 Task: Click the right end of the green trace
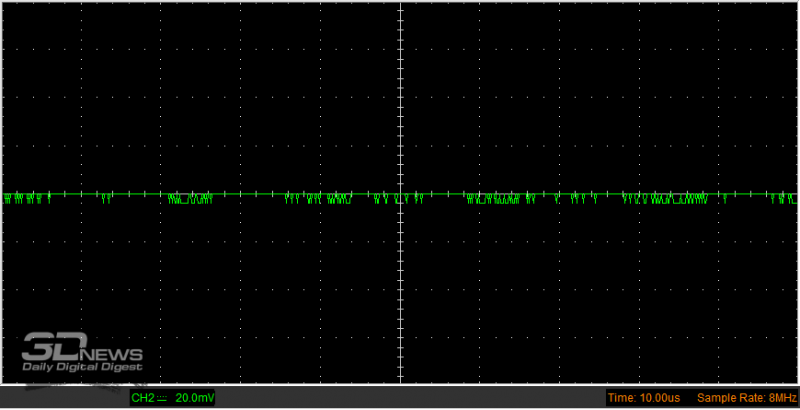[793, 195]
